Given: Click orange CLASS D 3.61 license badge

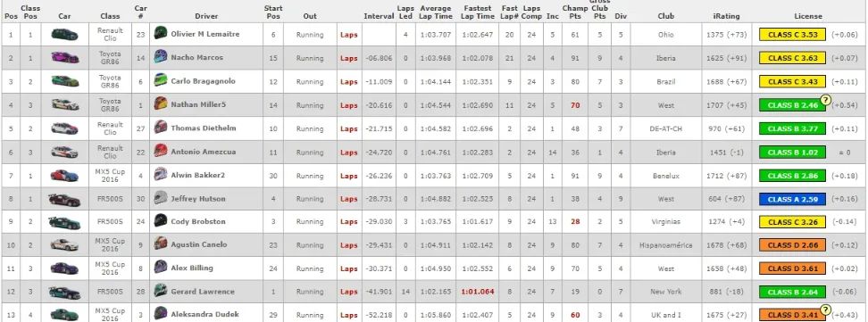Looking at the screenshot, I should tap(793, 268).
